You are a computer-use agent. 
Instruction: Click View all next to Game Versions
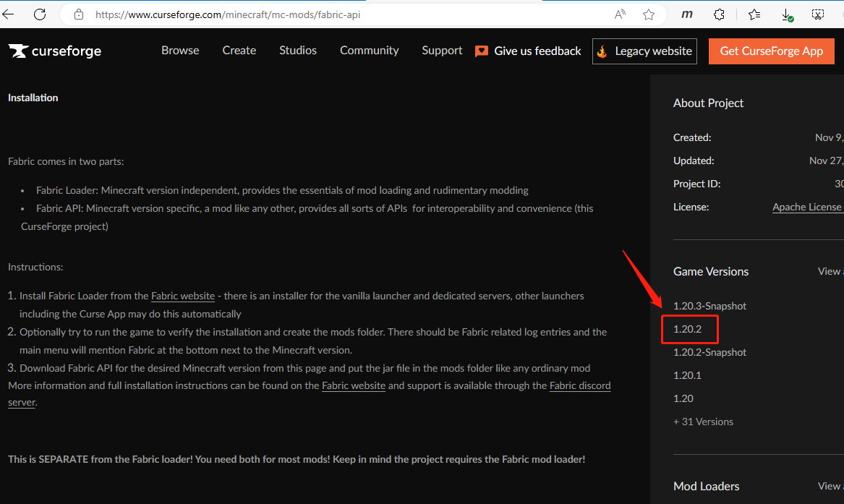830,272
